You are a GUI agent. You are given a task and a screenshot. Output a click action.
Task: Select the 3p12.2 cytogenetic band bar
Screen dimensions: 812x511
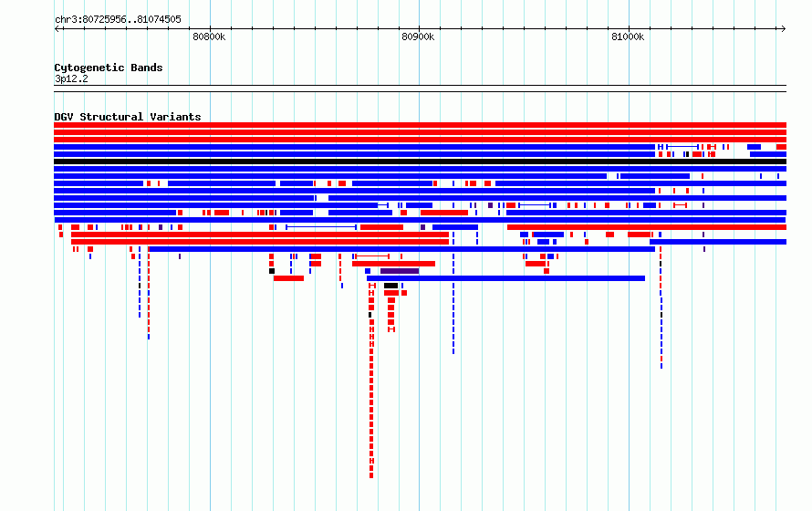click(420, 89)
